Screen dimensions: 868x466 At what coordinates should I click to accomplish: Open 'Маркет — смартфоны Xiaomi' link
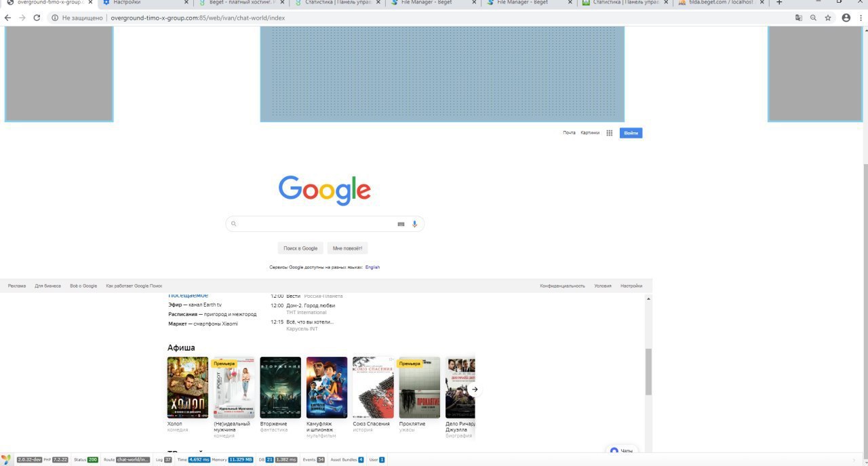203,324
